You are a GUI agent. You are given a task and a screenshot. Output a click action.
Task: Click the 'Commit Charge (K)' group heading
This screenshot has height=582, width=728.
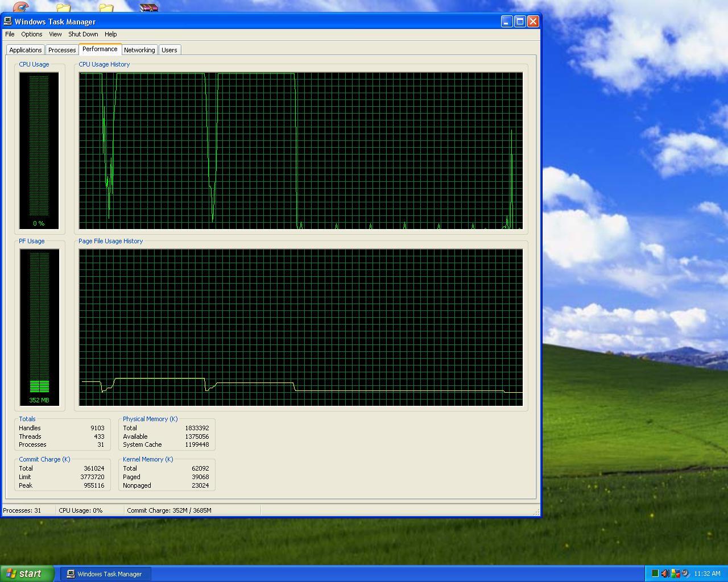tap(44, 459)
